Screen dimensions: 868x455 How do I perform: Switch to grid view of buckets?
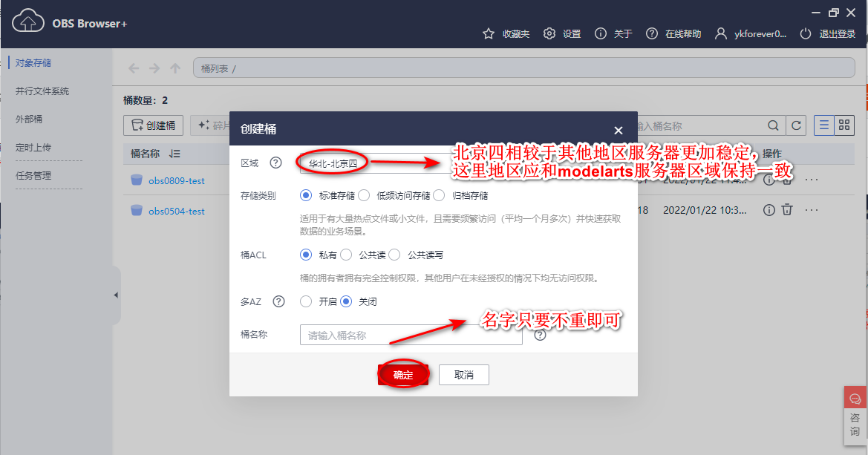tap(844, 125)
